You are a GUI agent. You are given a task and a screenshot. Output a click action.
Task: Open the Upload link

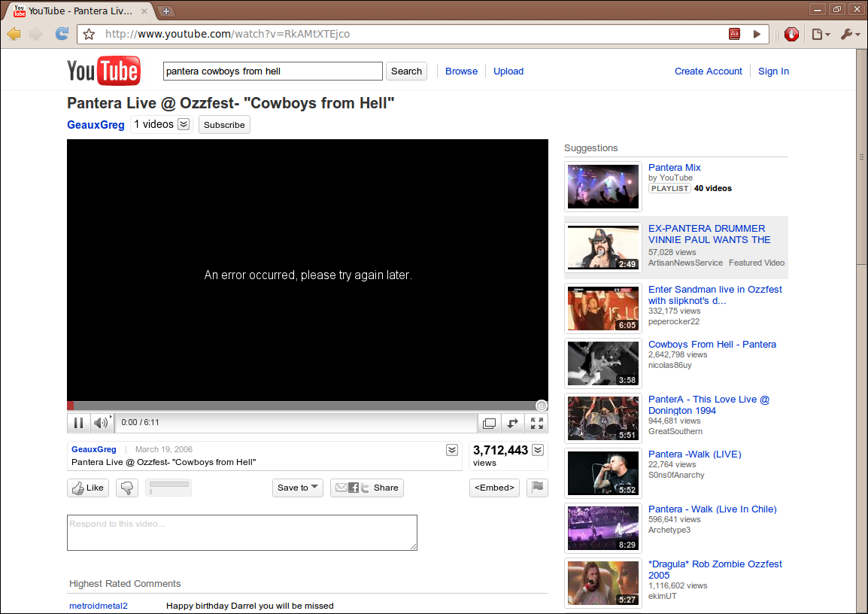tap(508, 71)
